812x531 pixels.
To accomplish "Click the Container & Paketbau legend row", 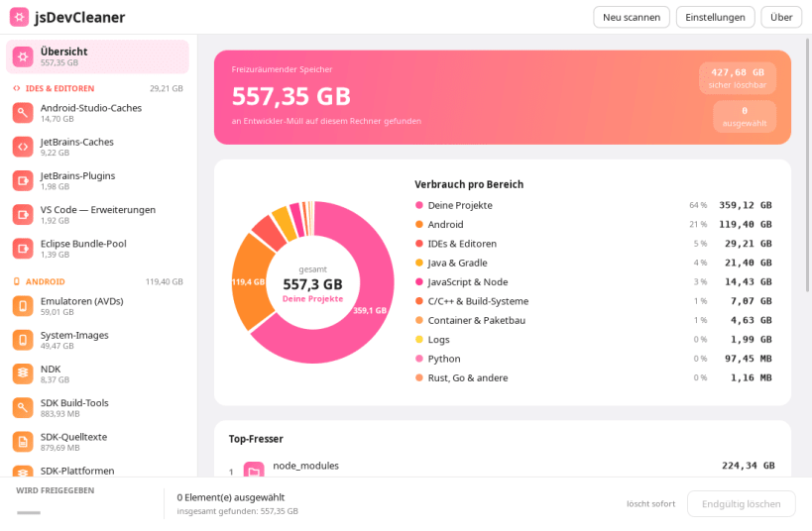I will point(594,320).
